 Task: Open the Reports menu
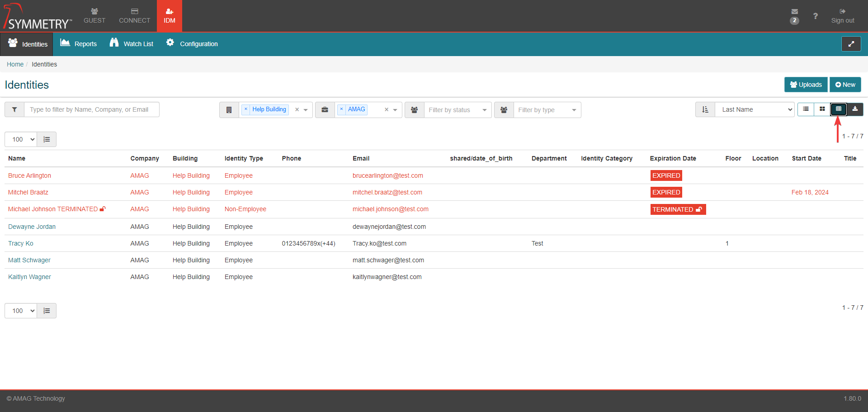[79, 44]
